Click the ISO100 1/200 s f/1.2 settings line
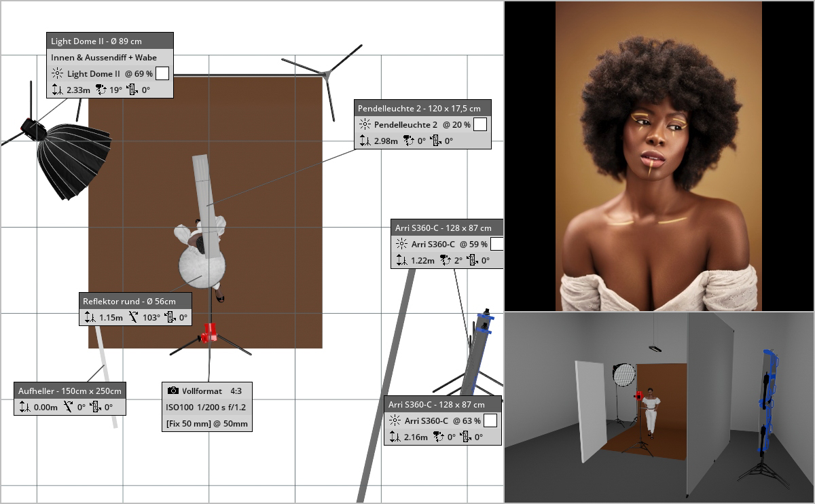815x504 pixels. coord(206,408)
